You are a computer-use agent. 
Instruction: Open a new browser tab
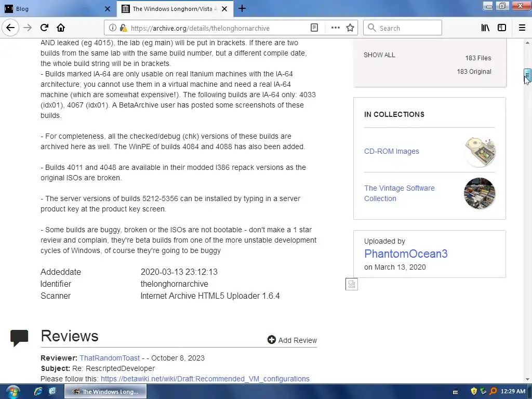point(242,8)
